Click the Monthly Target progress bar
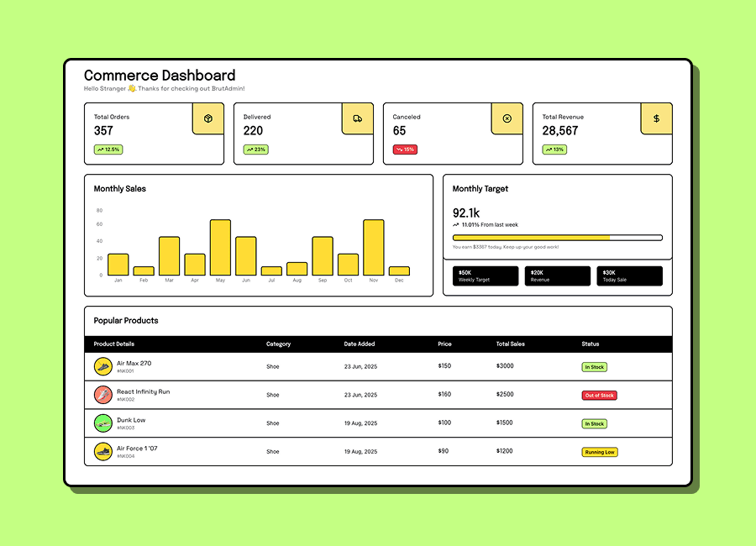The image size is (756, 546). tap(557, 238)
